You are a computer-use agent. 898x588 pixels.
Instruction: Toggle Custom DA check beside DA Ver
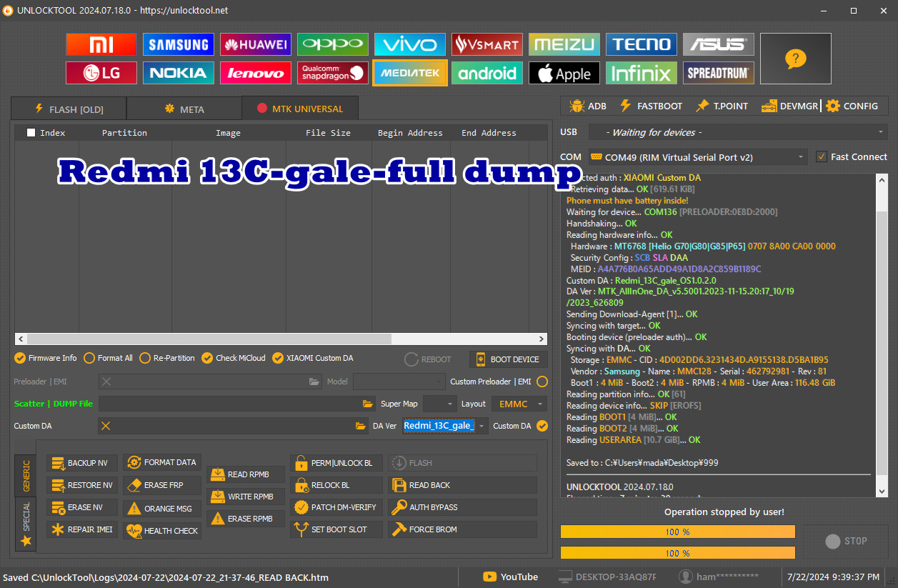click(542, 426)
